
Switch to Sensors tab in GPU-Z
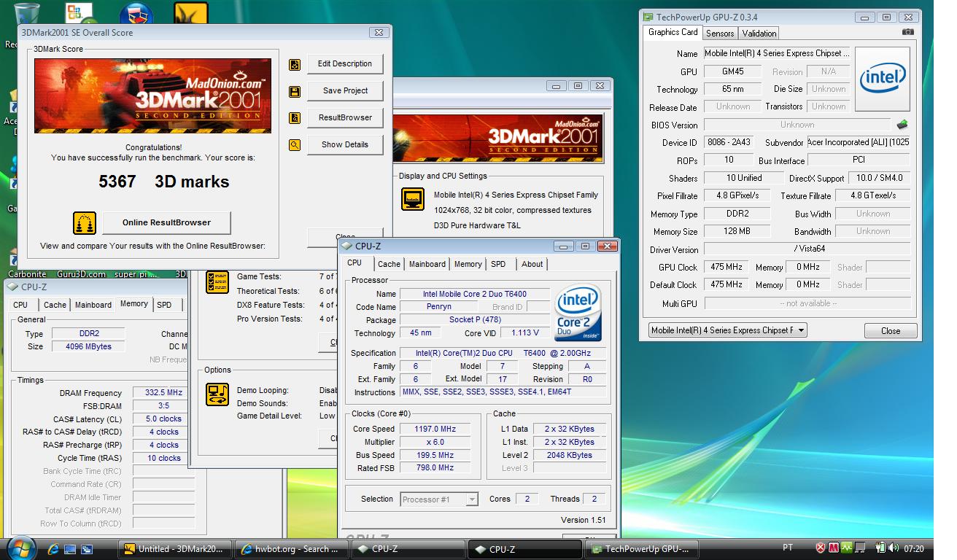point(720,33)
